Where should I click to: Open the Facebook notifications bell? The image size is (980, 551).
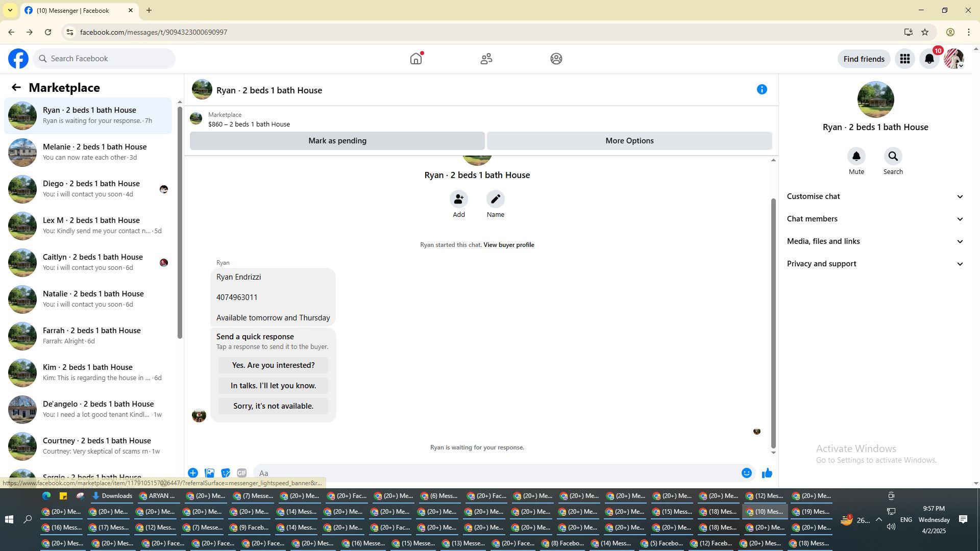[929, 59]
